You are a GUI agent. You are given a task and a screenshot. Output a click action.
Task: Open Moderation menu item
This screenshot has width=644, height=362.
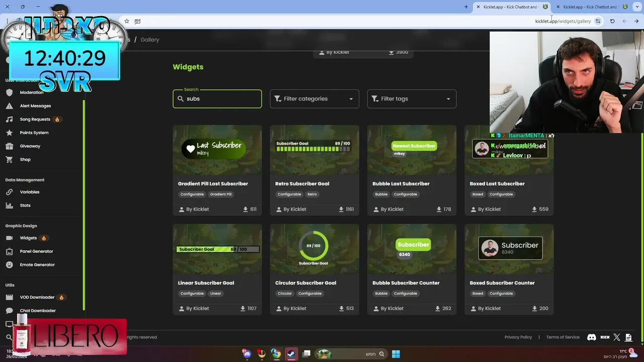(32, 93)
